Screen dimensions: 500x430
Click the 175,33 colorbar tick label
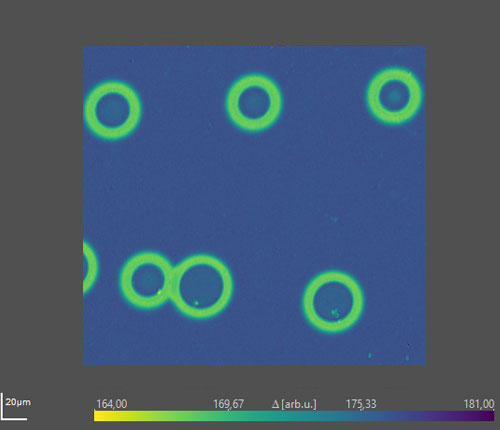click(x=361, y=404)
